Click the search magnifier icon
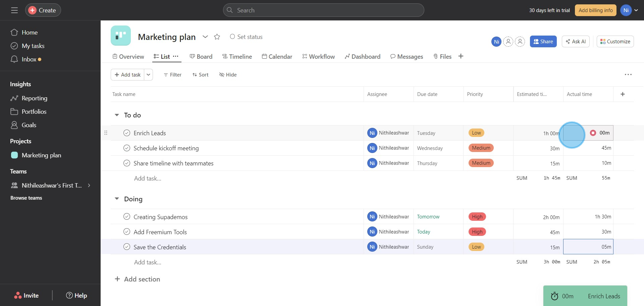This screenshot has height=306, width=644. [x=230, y=10]
